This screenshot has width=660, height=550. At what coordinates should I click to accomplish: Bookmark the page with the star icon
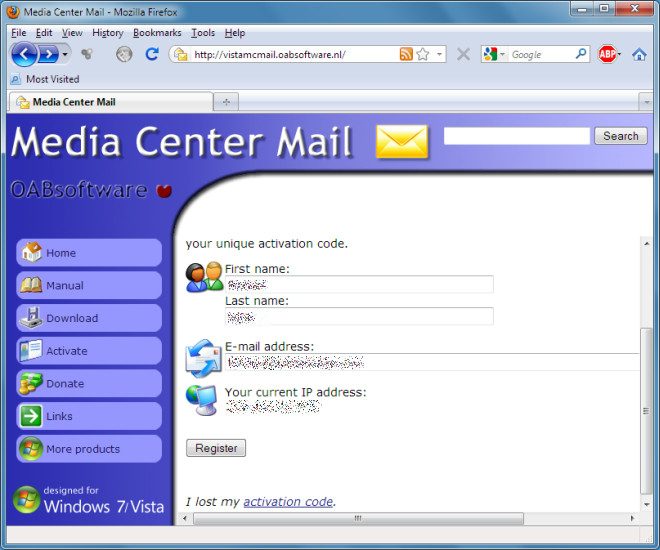click(x=423, y=54)
